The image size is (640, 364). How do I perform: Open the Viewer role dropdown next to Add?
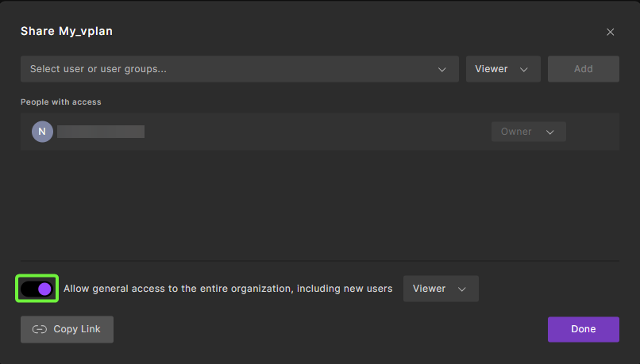click(x=503, y=69)
